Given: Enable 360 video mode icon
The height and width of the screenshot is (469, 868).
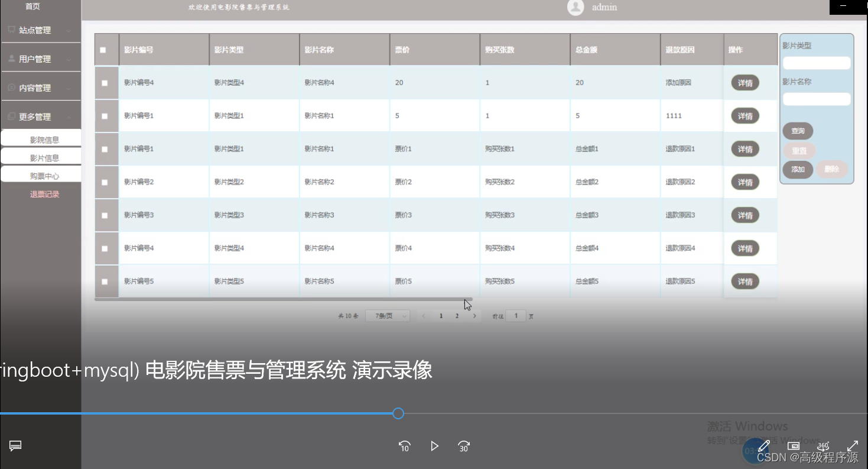Looking at the screenshot, I should [823, 445].
